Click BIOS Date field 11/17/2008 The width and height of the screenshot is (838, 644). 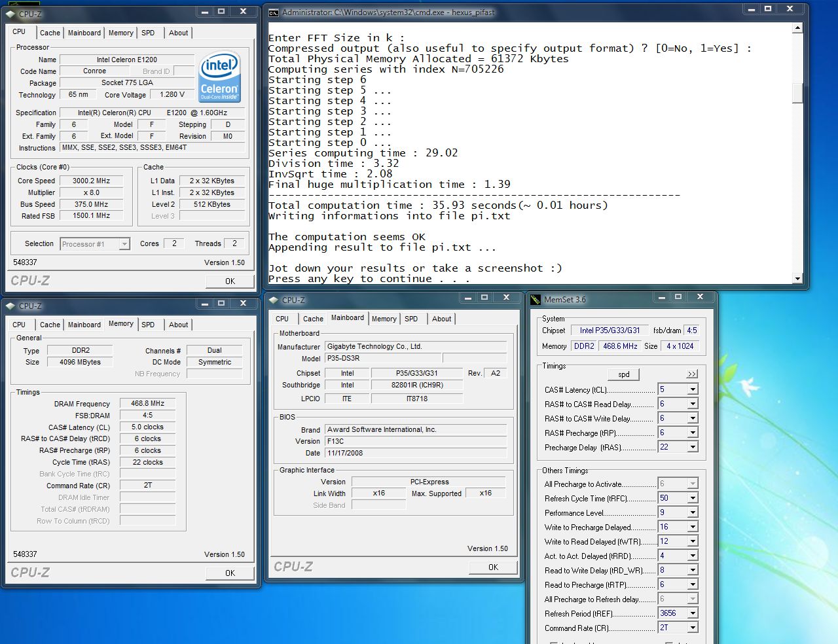[x=416, y=453]
